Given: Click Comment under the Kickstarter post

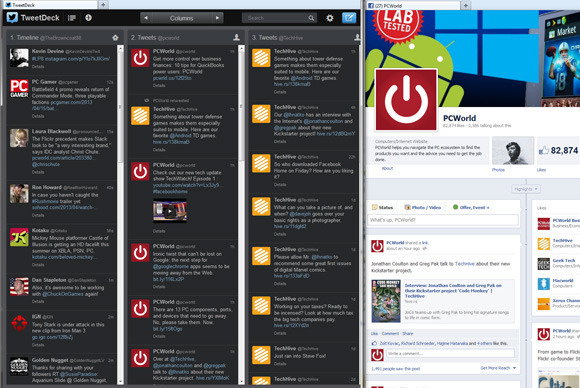Looking at the screenshot, I should pos(390,333).
